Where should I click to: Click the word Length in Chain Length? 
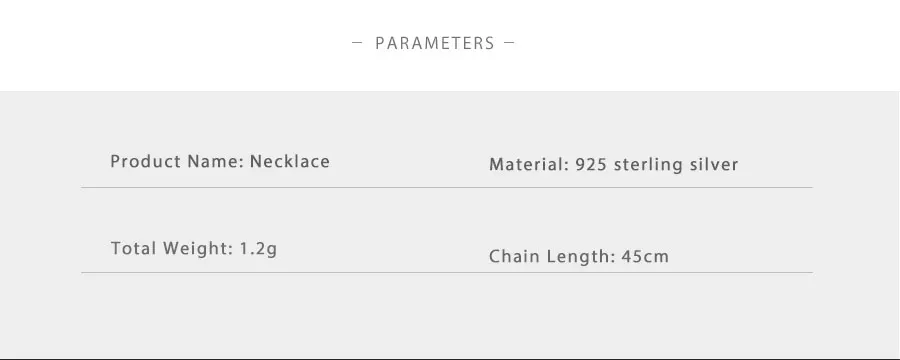(x=580, y=256)
